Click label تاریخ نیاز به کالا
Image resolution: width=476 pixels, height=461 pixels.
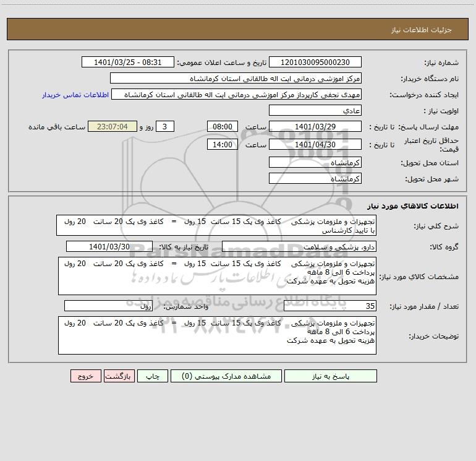pyautogui.click(x=184, y=247)
